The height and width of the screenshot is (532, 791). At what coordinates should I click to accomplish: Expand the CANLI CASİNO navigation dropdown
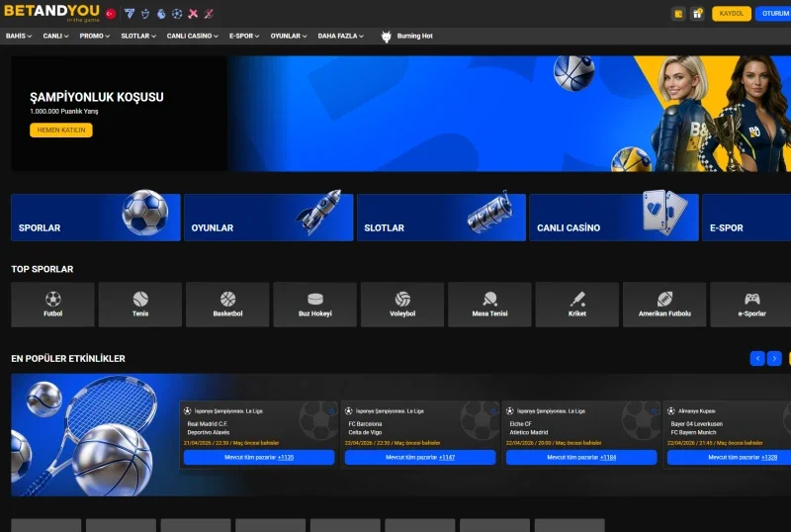(192, 36)
